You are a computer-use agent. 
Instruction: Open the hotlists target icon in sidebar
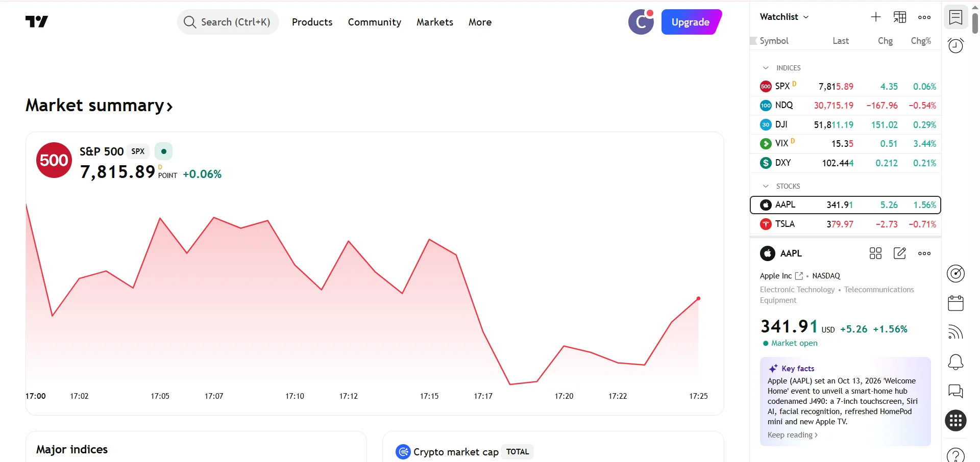click(x=955, y=274)
